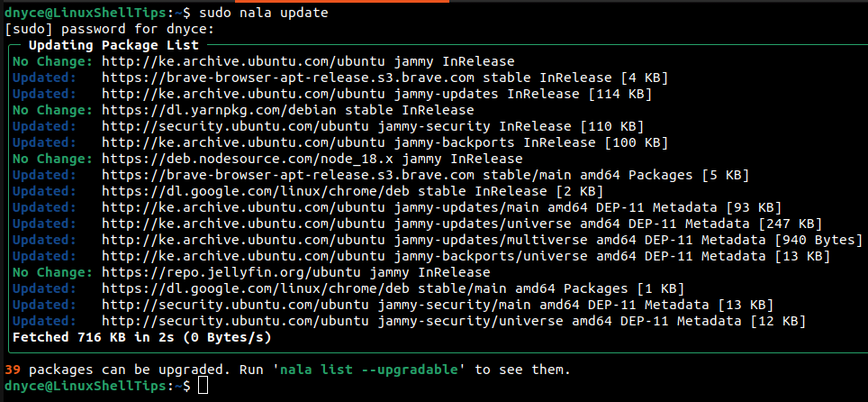
Task: Click the 'nala list --upgradable' command hint
Action: pos(369,370)
